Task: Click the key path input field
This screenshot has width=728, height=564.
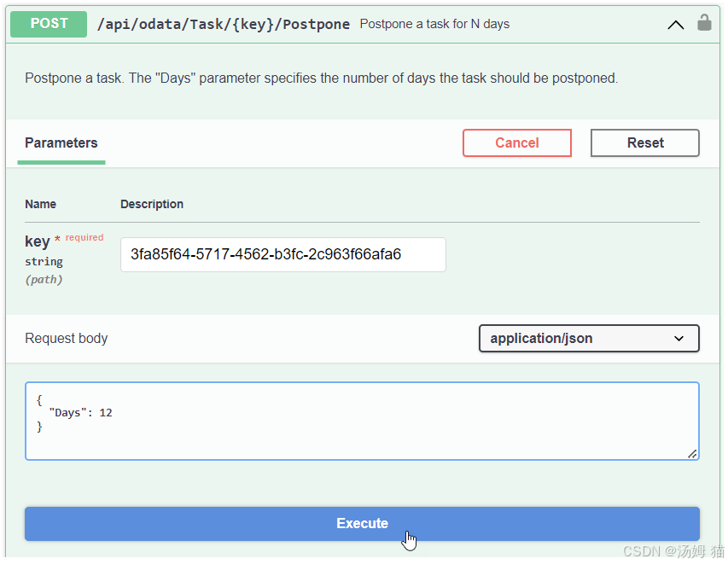Action: pyautogui.click(x=283, y=254)
